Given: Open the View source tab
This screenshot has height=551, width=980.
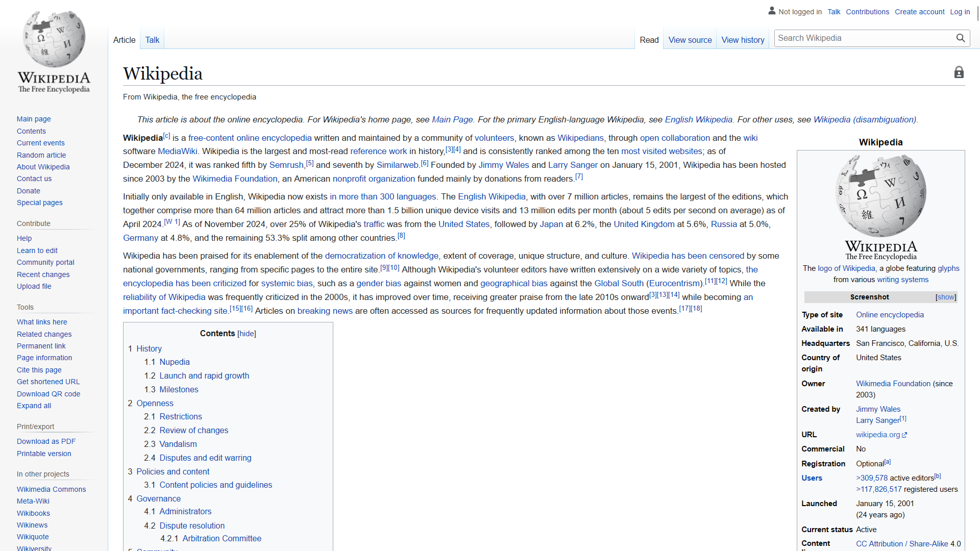Looking at the screenshot, I should point(690,40).
